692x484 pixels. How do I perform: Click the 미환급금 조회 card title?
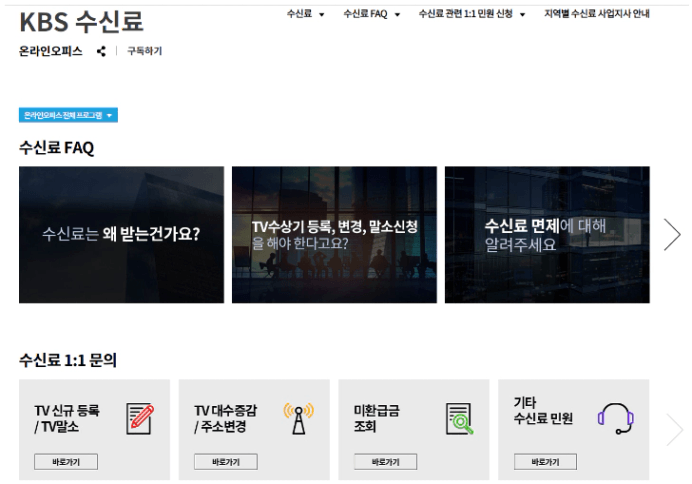point(376,419)
